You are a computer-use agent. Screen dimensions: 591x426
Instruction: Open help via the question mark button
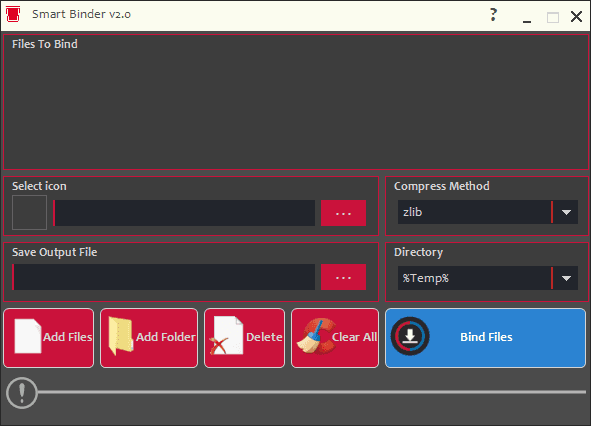[493, 15]
